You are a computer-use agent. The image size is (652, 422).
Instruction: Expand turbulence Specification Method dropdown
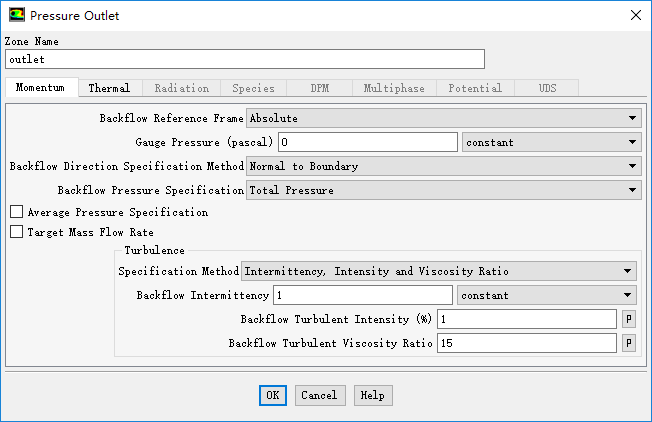pos(439,271)
